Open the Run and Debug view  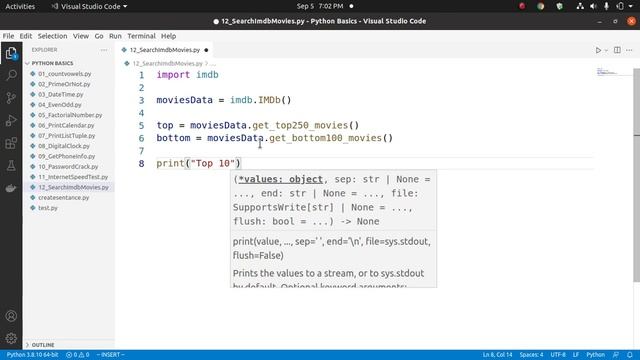[11, 120]
